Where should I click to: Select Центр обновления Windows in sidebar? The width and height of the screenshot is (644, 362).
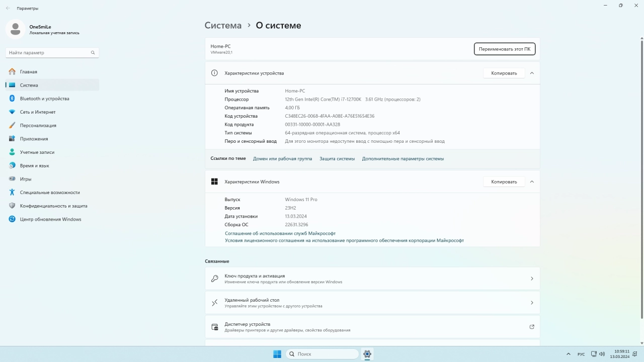[52, 219]
